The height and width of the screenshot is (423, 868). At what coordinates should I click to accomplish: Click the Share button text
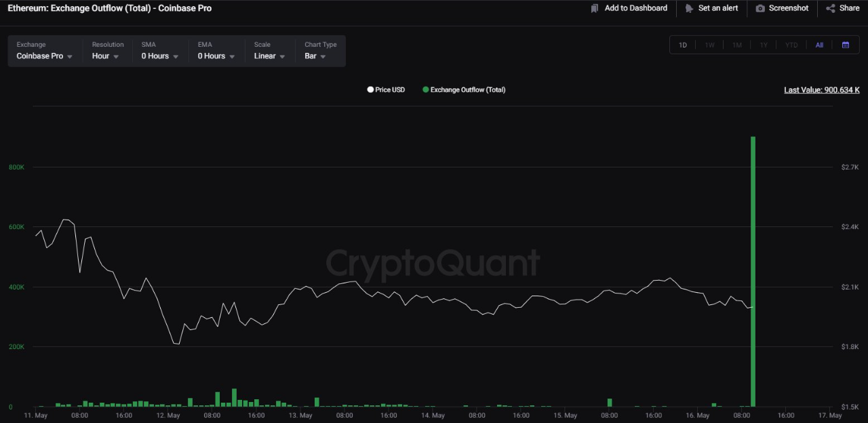click(849, 8)
